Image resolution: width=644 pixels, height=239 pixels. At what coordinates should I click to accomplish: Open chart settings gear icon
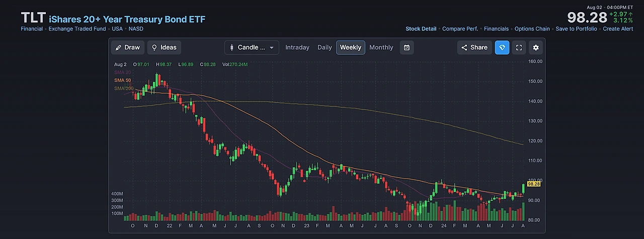[536, 47]
